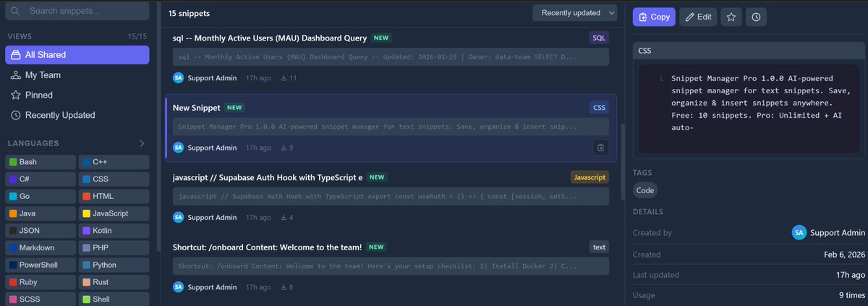Select the All Shared view
This screenshot has width=868, height=306.
tap(77, 55)
